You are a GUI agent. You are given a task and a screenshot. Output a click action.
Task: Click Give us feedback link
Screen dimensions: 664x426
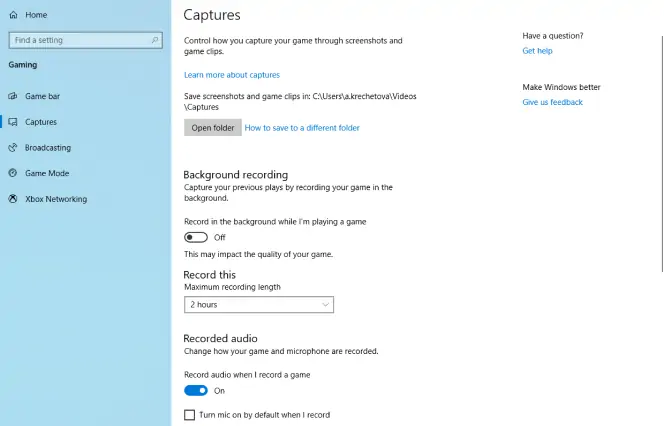(553, 102)
